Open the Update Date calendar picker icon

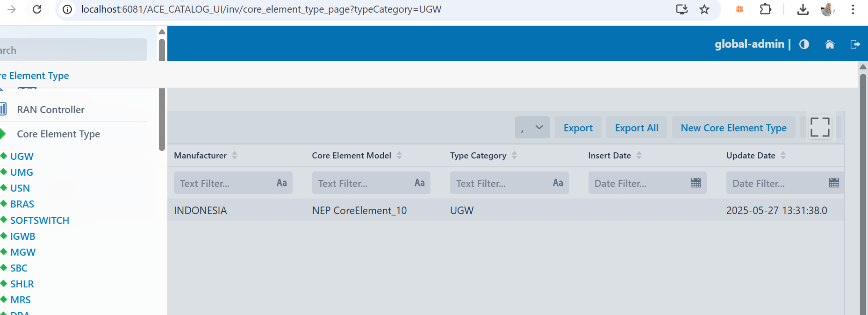pos(834,183)
